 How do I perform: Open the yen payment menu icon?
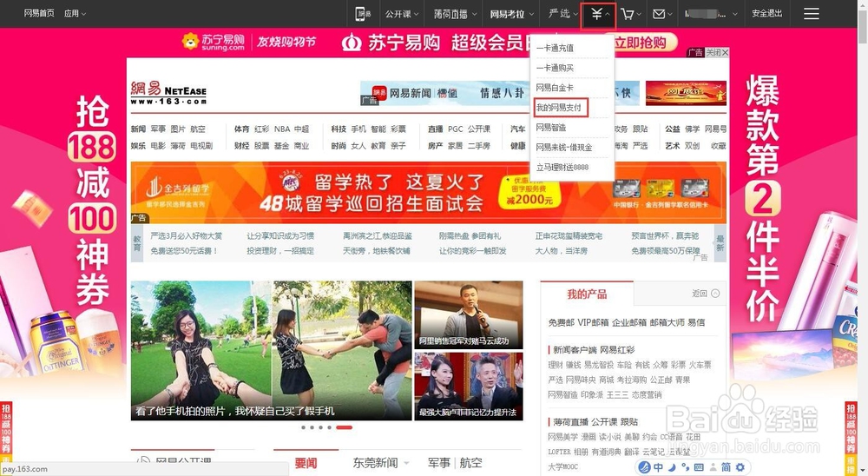[596, 14]
